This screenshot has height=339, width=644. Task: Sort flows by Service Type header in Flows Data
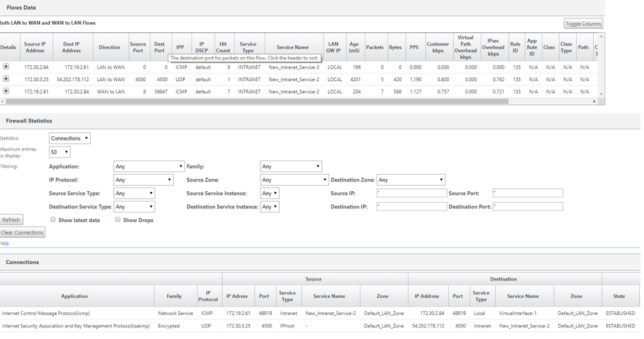tap(248, 47)
